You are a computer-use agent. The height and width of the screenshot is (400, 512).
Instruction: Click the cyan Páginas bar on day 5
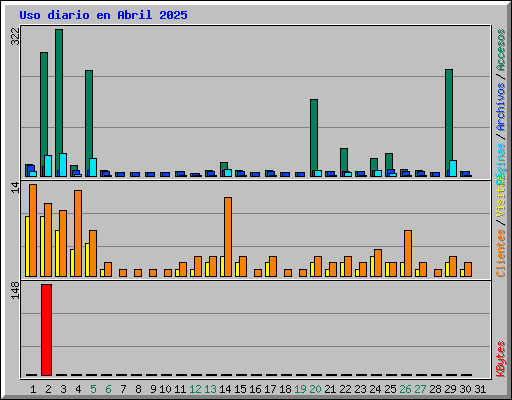coord(93,167)
